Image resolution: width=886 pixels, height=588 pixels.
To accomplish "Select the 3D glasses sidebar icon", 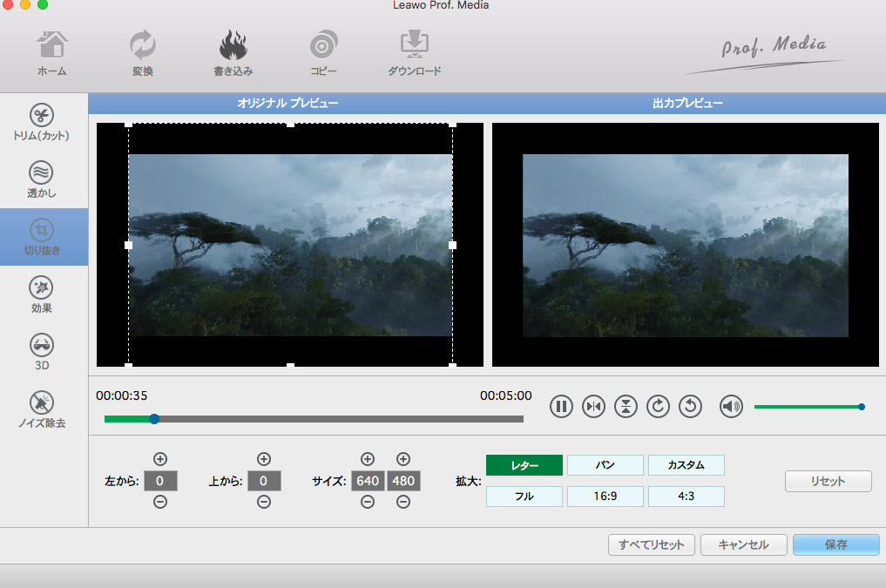I will tap(42, 344).
